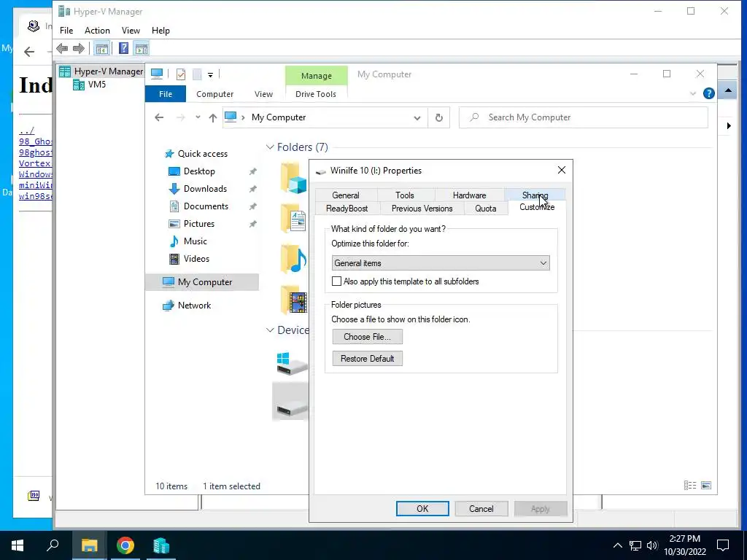This screenshot has height=560, width=747.
Task: Check Also apply this template to all subfolders
Action: (337, 281)
